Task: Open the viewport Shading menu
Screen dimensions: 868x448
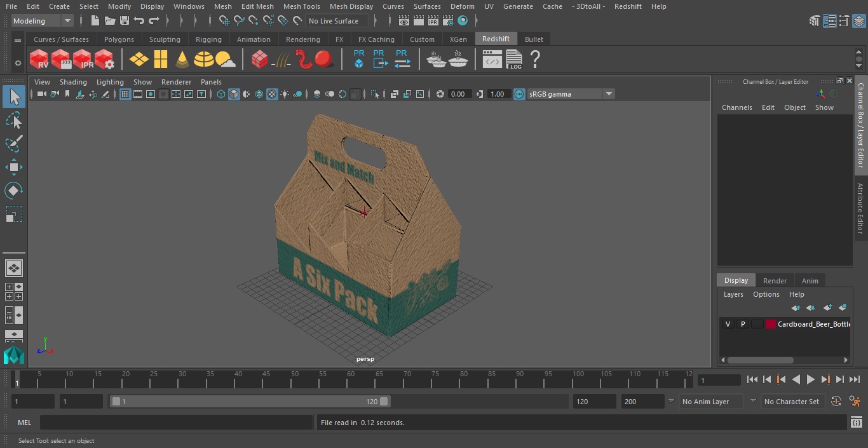Action: point(73,82)
